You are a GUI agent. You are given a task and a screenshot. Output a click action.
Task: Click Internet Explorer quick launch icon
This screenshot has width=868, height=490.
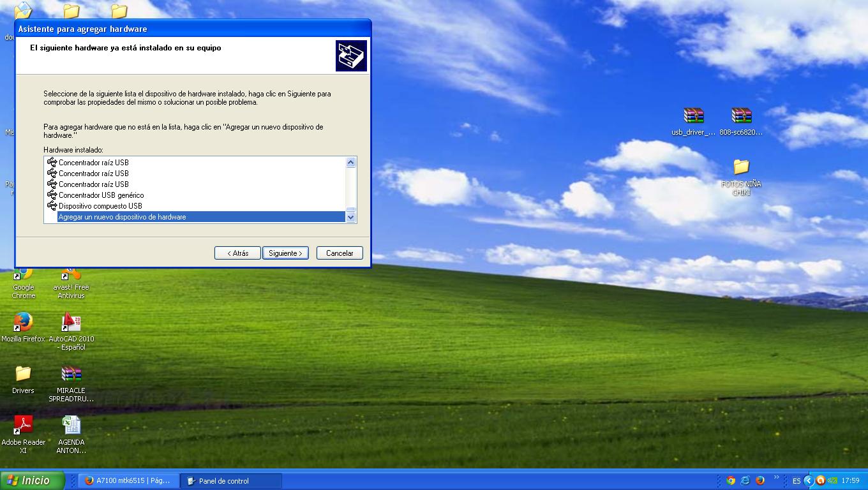click(x=745, y=480)
